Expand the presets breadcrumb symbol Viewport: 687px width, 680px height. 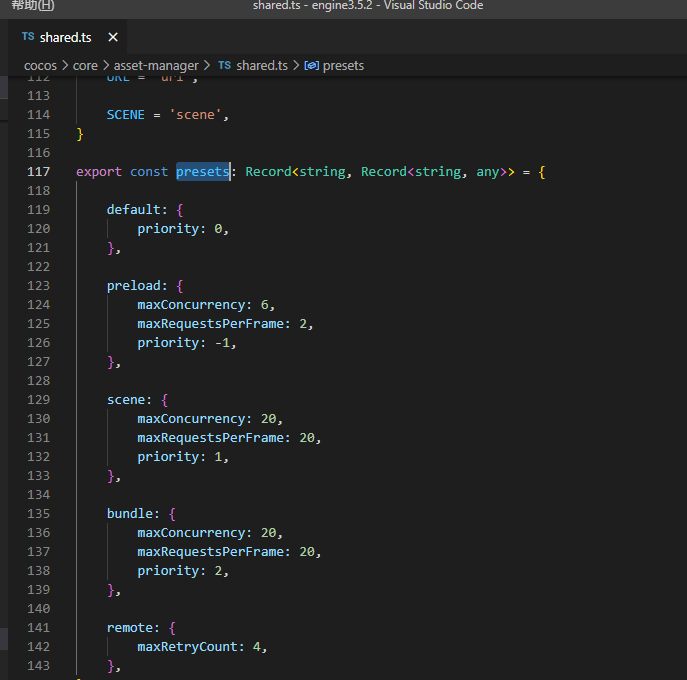click(x=343, y=65)
